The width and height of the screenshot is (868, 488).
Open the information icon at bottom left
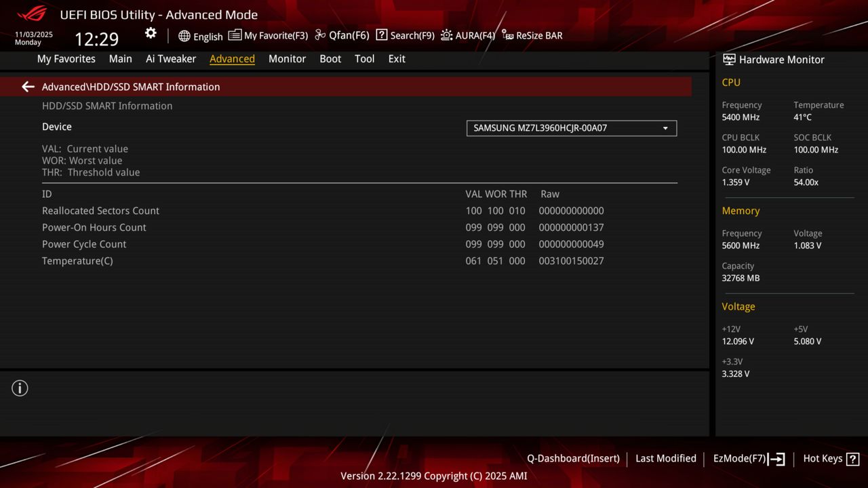(20, 388)
